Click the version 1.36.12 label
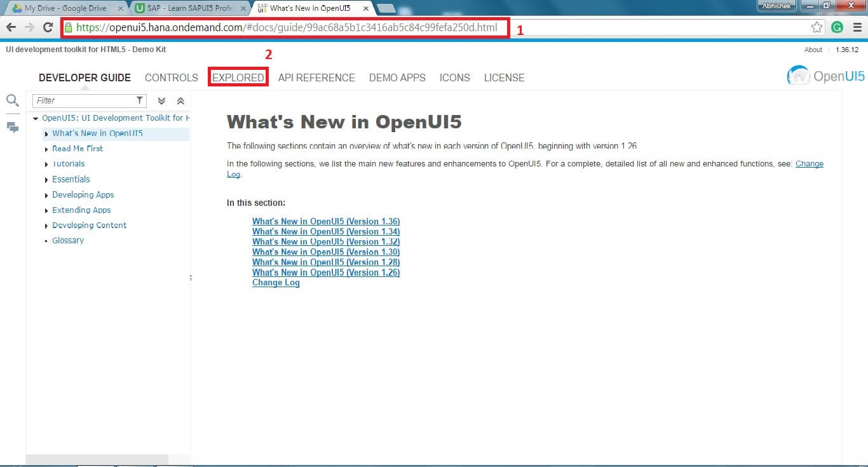Screen dimensions: 868x467 (x=847, y=50)
